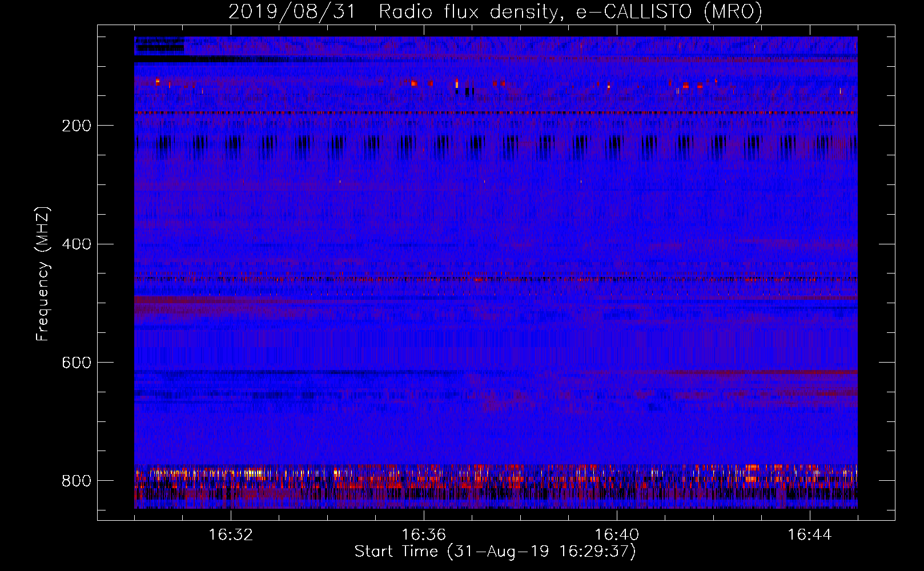Click the date '2019/08/31' in the title
This screenshot has height=571, width=924.
[292, 11]
